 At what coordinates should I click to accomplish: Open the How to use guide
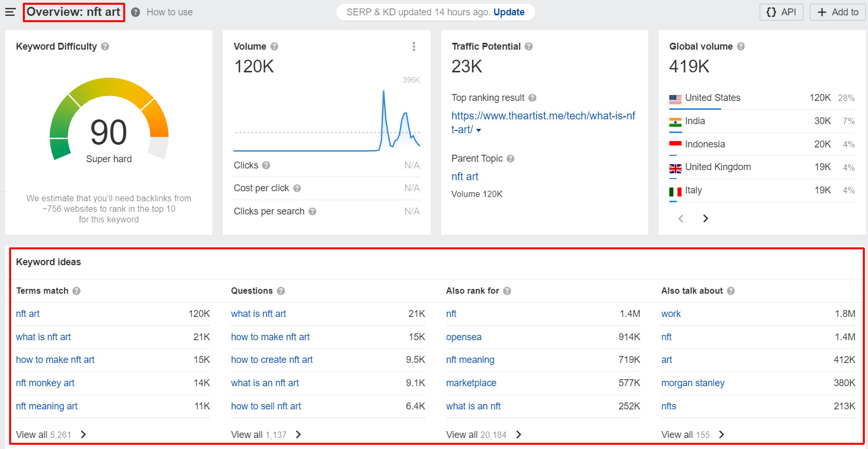169,12
